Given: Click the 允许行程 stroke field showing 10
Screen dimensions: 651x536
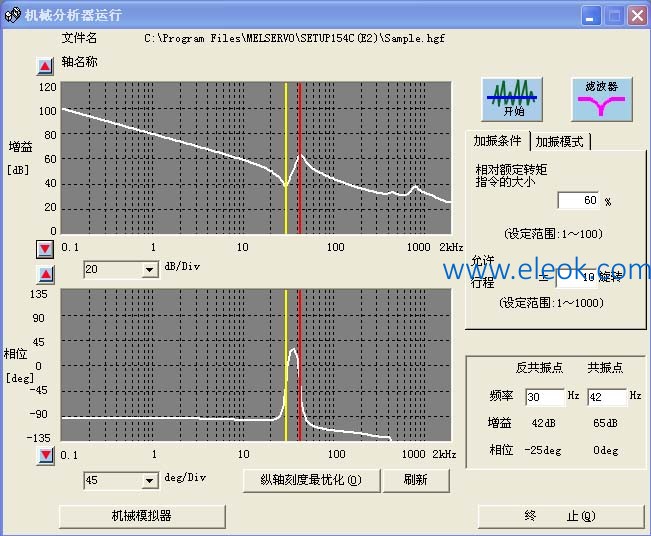Looking at the screenshot, I should [576, 278].
